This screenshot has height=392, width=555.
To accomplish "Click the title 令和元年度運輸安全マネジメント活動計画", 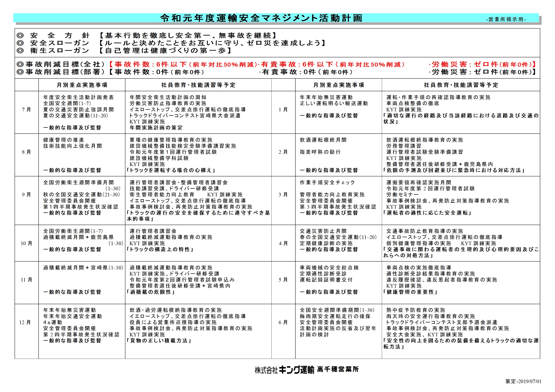I will pos(261,18).
